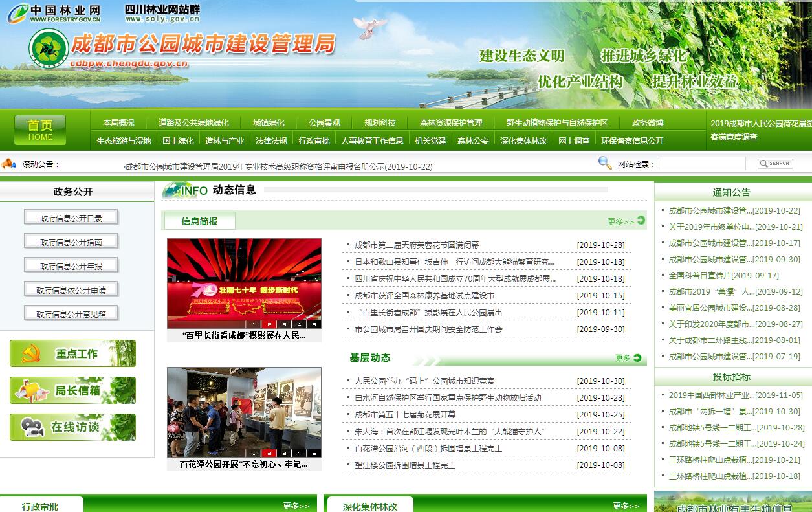Open 城镇绿化 menu item

(269, 123)
